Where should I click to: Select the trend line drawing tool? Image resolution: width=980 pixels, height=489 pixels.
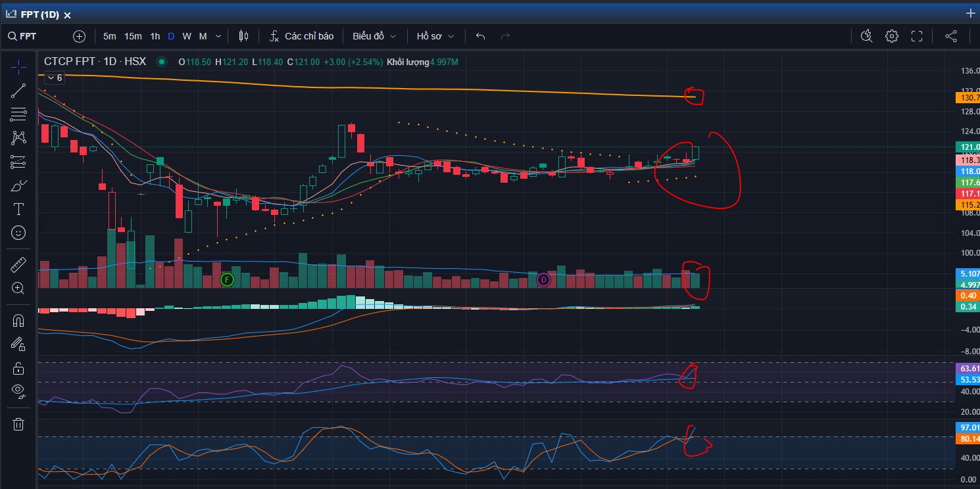pyautogui.click(x=18, y=91)
